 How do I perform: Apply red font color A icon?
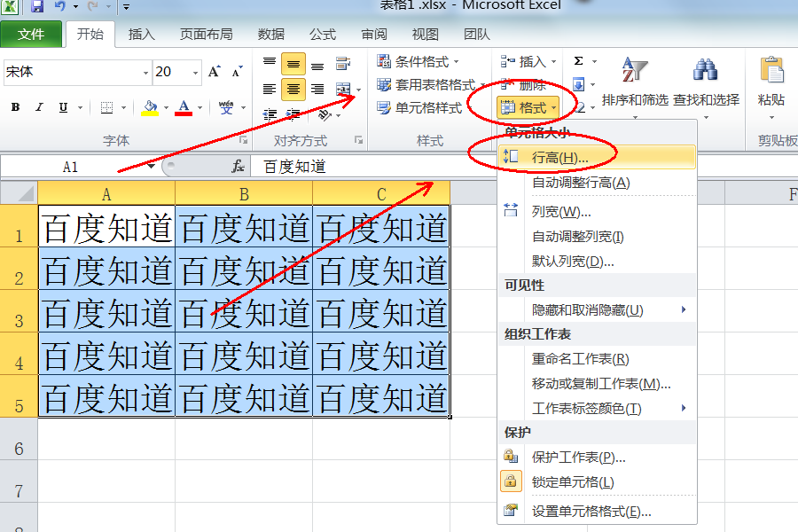184,107
